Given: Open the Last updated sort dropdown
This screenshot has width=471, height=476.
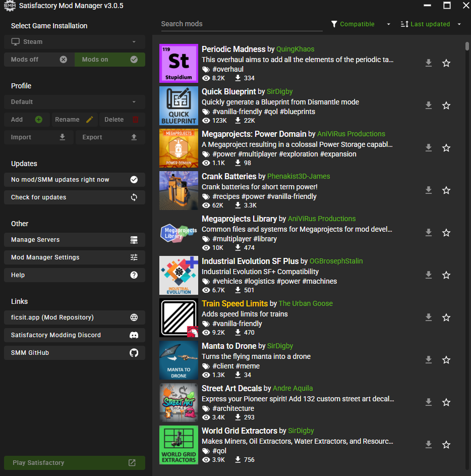Looking at the screenshot, I should pos(431,24).
